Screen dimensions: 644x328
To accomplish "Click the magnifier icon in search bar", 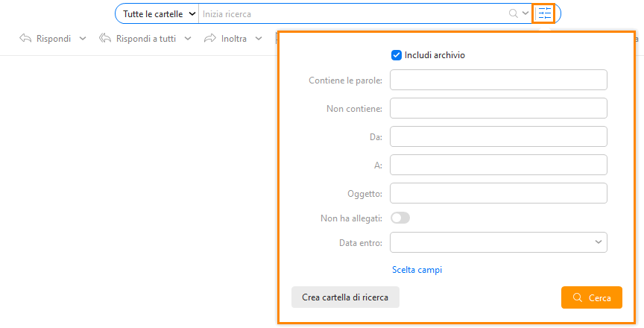I will pos(514,13).
